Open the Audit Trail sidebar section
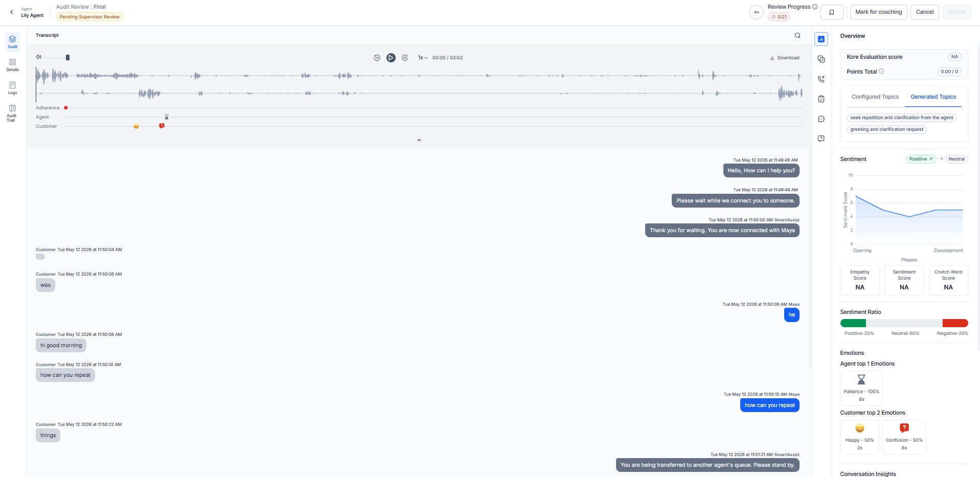Image resolution: width=980 pixels, height=477 pixels. [x=13, y=112]
